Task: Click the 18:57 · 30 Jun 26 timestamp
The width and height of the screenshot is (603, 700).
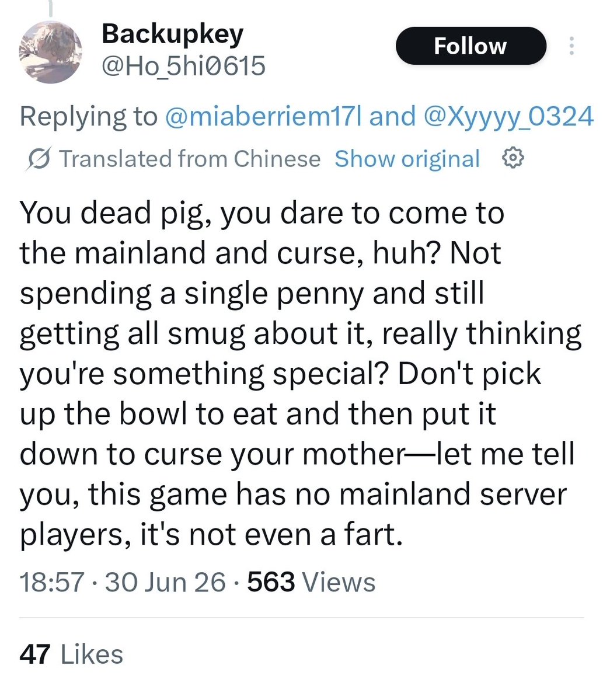Action: (x=123, y=581)
